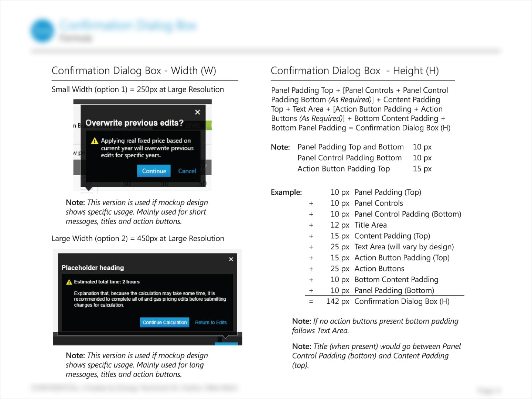Click the Cancel link
Screen dimensions: 532x399
click(x=187, y=171)
